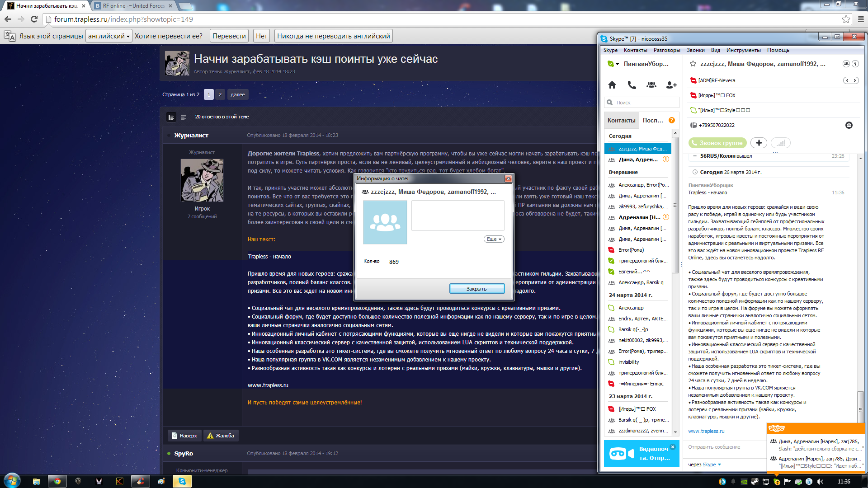Click the Перевести translate button
The width and height of the screenshot is (868, 488).
229,36
